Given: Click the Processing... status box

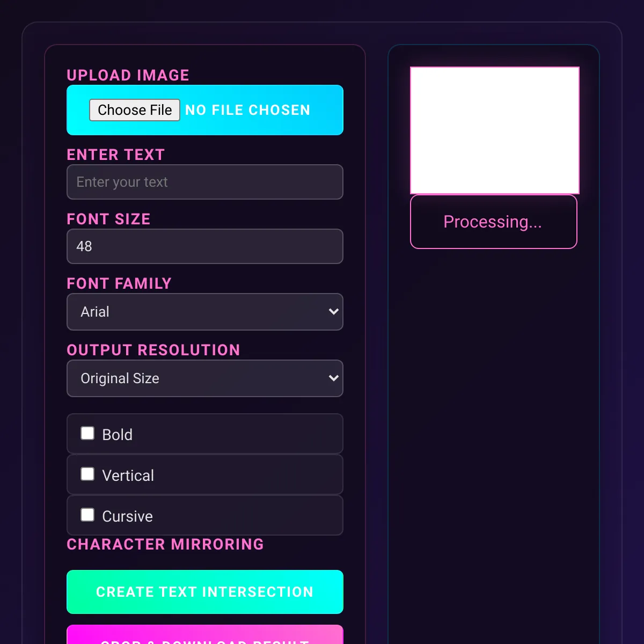Looking at the screenshot, I should 494,222.
